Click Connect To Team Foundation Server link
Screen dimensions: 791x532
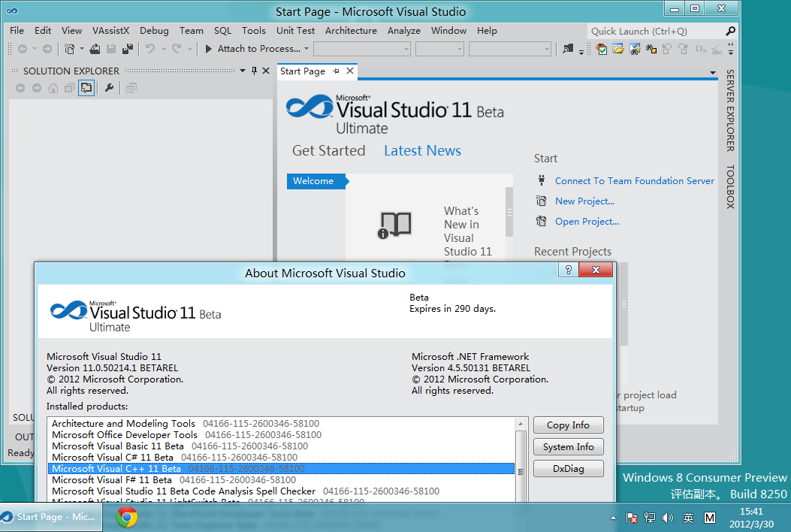pyautogui.click(x=634, y=180)
